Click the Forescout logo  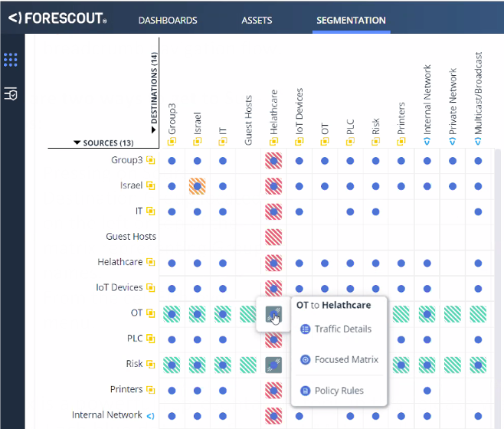click(58, 18)
